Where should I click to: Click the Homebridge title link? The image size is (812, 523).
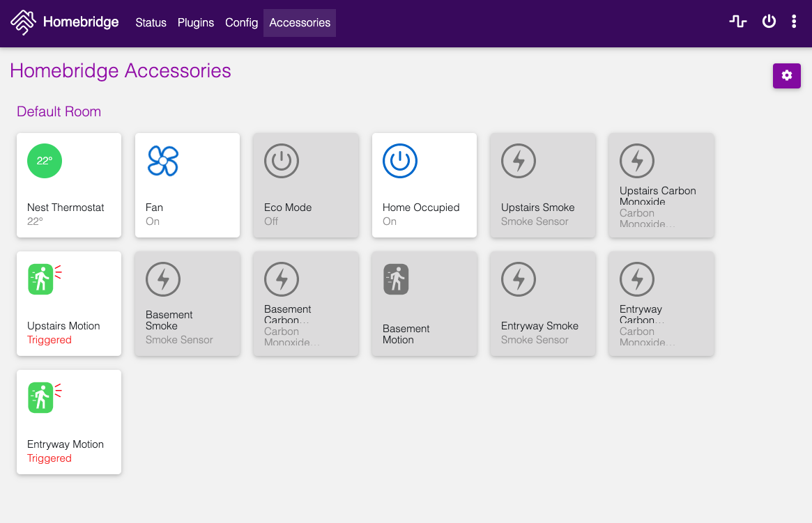coord(81,22)
